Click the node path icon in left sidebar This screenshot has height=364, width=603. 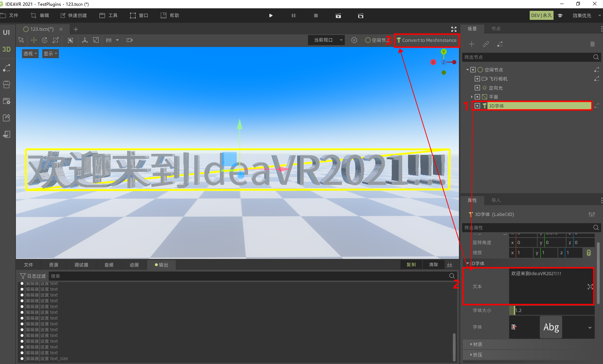[x=6, y=68]
